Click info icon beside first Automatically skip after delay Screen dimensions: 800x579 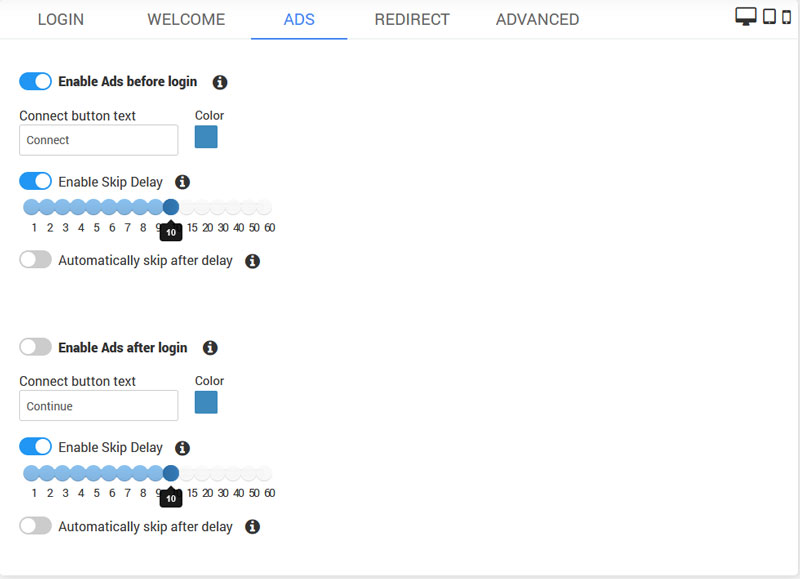252,261
